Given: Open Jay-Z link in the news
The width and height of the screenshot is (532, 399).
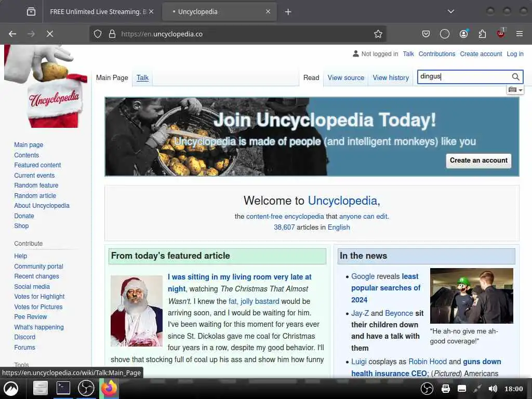Looking at the screenshot, I should (x=360, y=313).
